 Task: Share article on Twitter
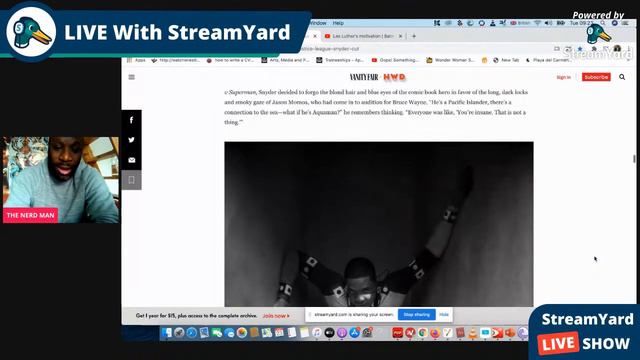(131, 140)
